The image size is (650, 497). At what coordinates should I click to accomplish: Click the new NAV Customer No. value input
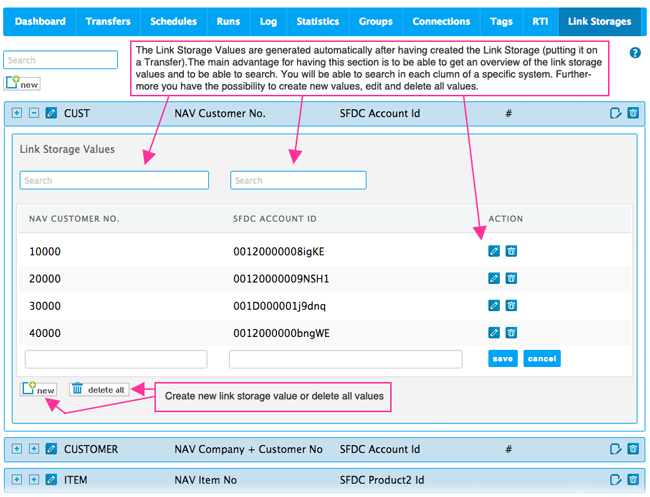pyautogui.click(x=116, y=359)
